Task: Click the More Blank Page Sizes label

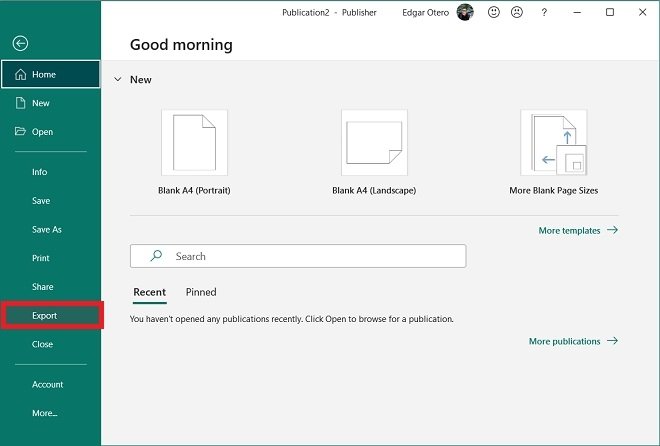Action: (x=554, y=191)
